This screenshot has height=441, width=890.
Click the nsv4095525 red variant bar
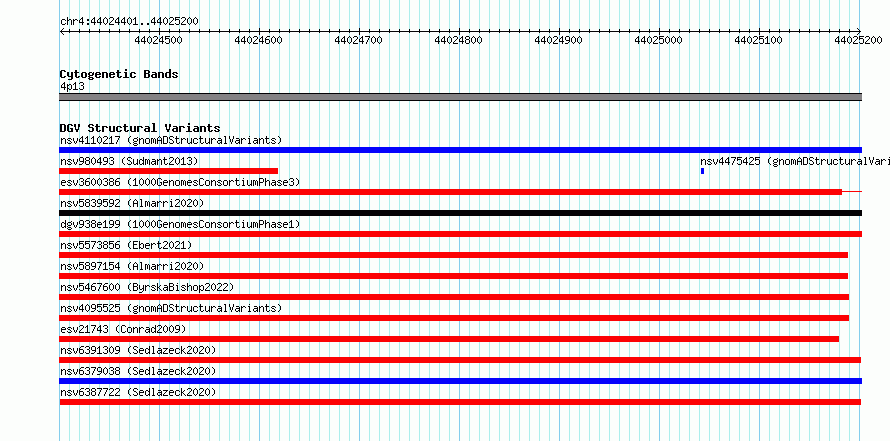[454, 318]
